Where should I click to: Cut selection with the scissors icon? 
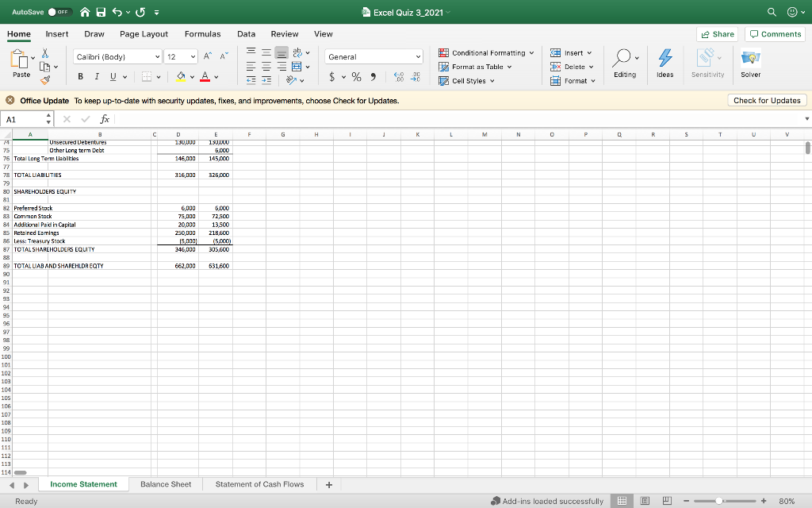[45, 53]
